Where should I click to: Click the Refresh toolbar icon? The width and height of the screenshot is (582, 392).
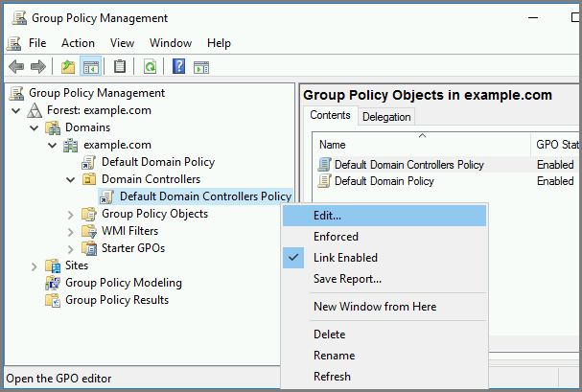click(x=150, y=66)
